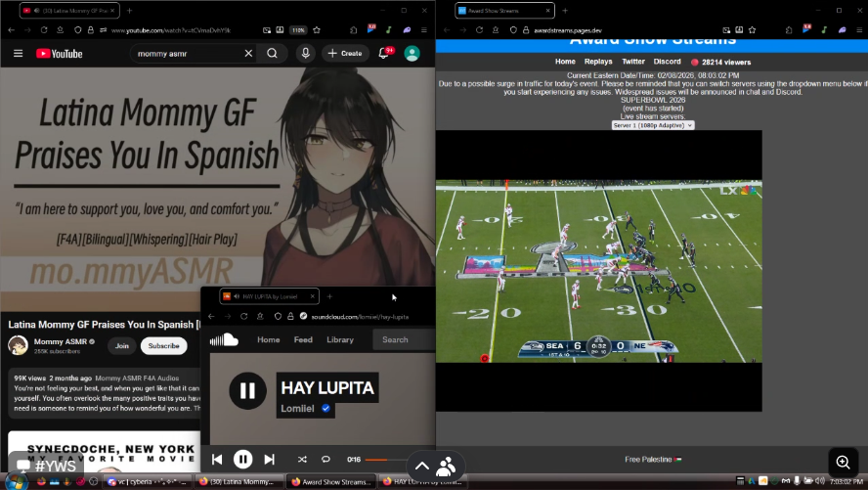Open the participants people icon overlay
The height and width of the screenshot is (490, 868).
(446, 467)
